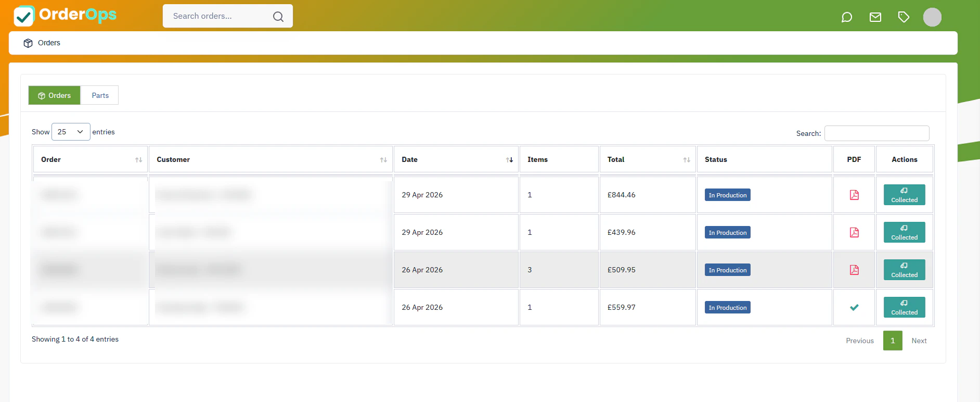980x402 pixels.
Task: Click the Status column header
Action: pyautogui.click(x=764, y=159)
